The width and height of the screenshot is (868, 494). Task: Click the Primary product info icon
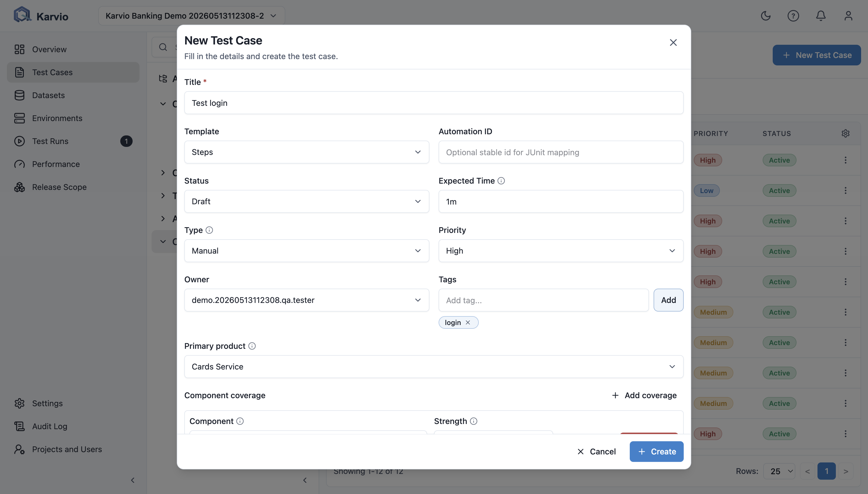[x=252, y=346]
